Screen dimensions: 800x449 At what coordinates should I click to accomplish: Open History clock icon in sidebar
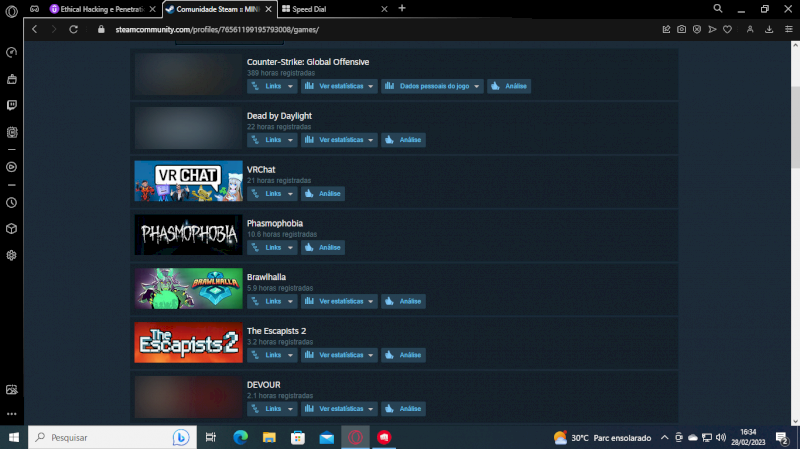click(11, 203)
